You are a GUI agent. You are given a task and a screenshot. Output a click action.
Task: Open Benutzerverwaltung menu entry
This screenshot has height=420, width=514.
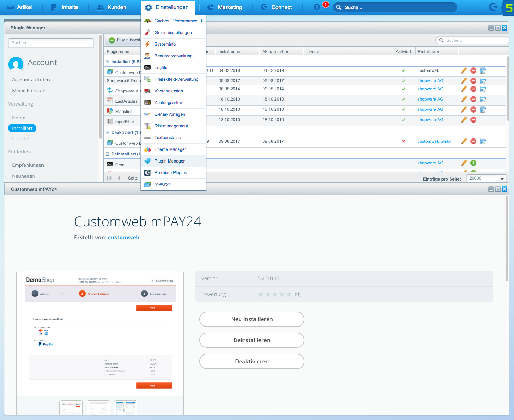click(173, 56)
